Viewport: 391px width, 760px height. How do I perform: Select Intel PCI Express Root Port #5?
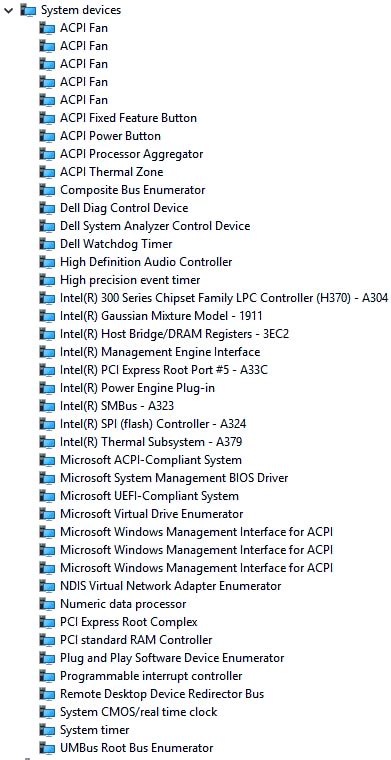[x=164, y=370]
